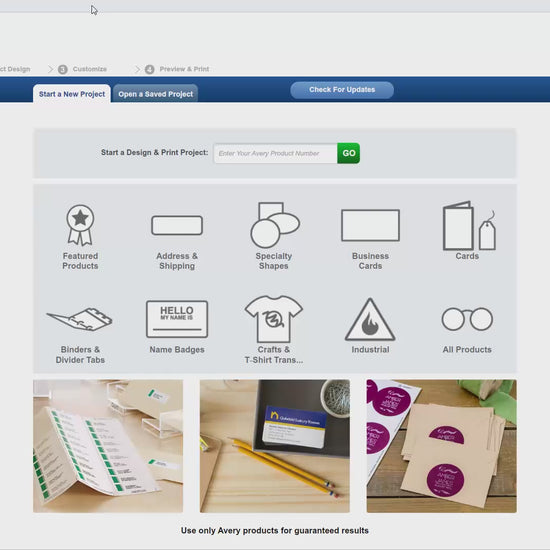Focus the Avery Product Number field
Screen dimensions: 550x550
tap(275, 153)
